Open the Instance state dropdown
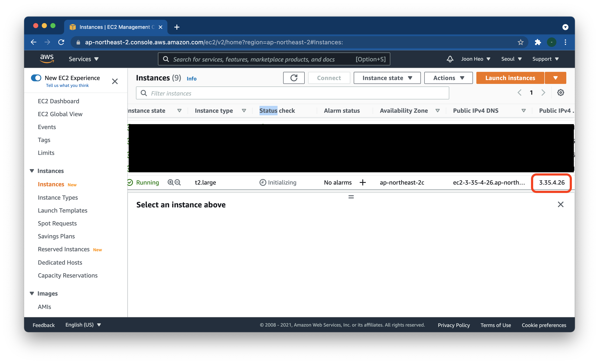 (x=387, y=78)
